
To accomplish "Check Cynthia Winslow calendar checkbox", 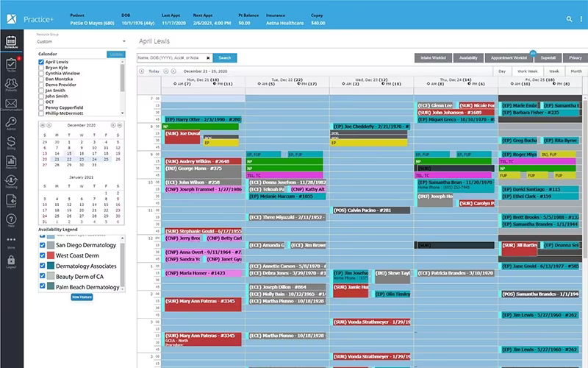I will [x=41, y=73].
